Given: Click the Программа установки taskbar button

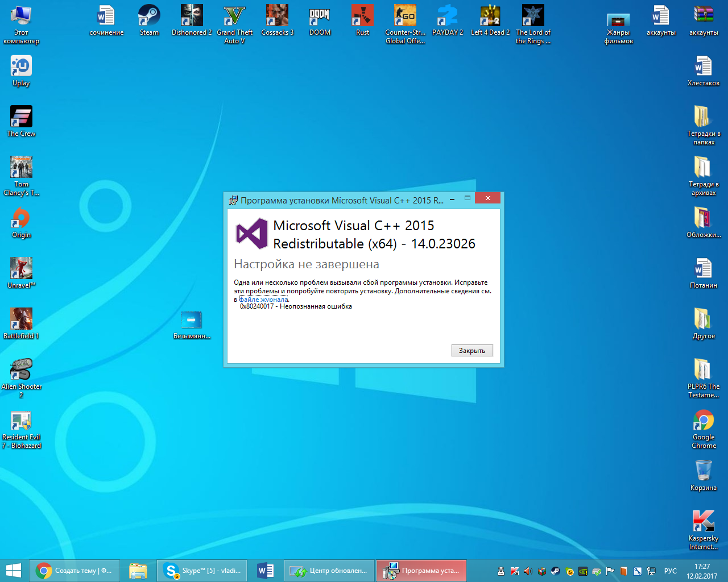Looking at the screenshot, I should (421, 571).
